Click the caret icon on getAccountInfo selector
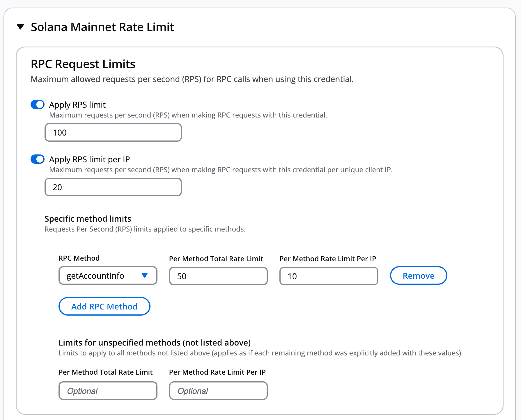This screenshot has width=521, height=420. point(144,275)
